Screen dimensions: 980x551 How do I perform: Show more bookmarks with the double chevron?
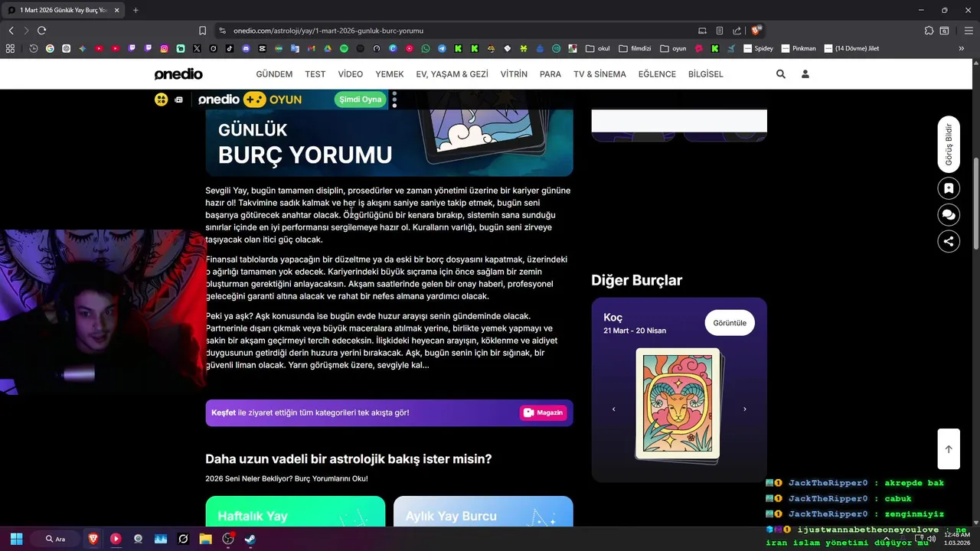click(x=962, y=48)
